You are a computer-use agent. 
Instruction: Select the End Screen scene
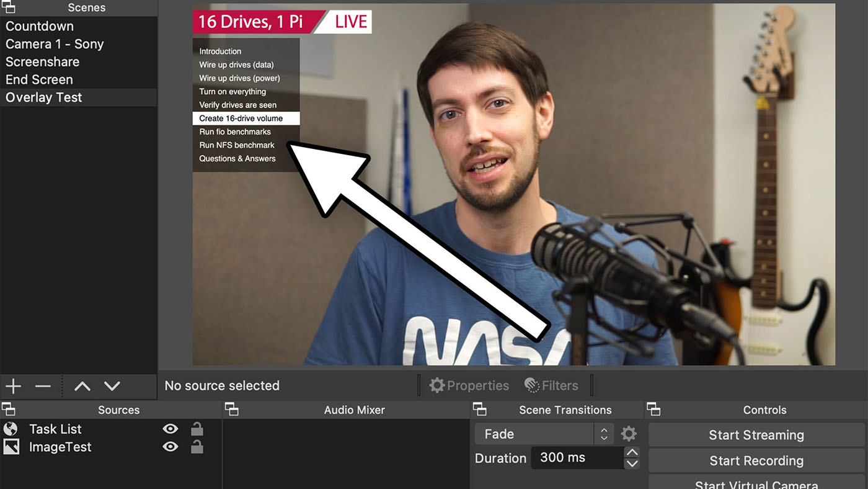tap(79, 79)
